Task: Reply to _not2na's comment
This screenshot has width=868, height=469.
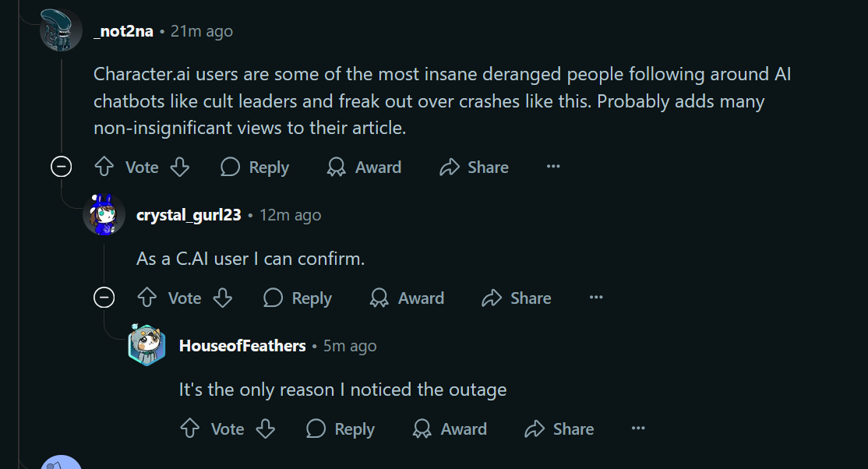Action: [254, 167]
